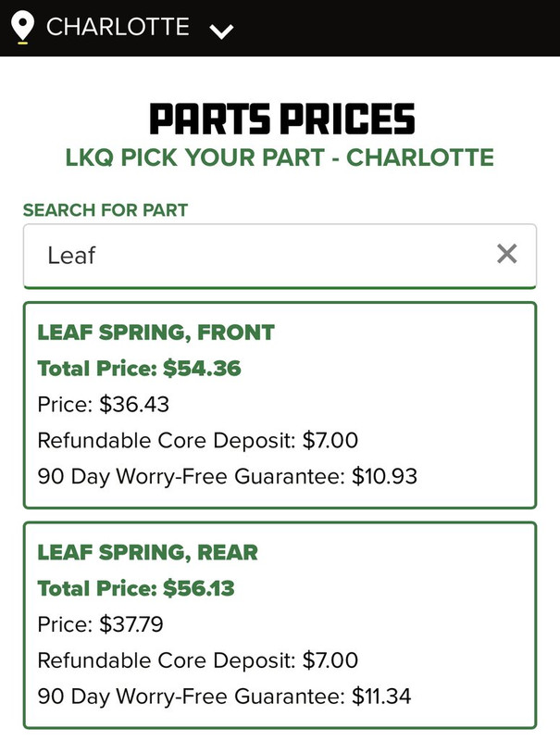
Task: Click the rear spring Refundable Core Deposit line
Action: click(x=197, y=660)
